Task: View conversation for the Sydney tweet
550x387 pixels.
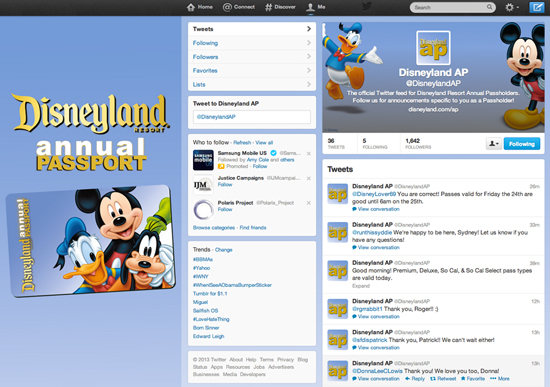Action: 376,247
